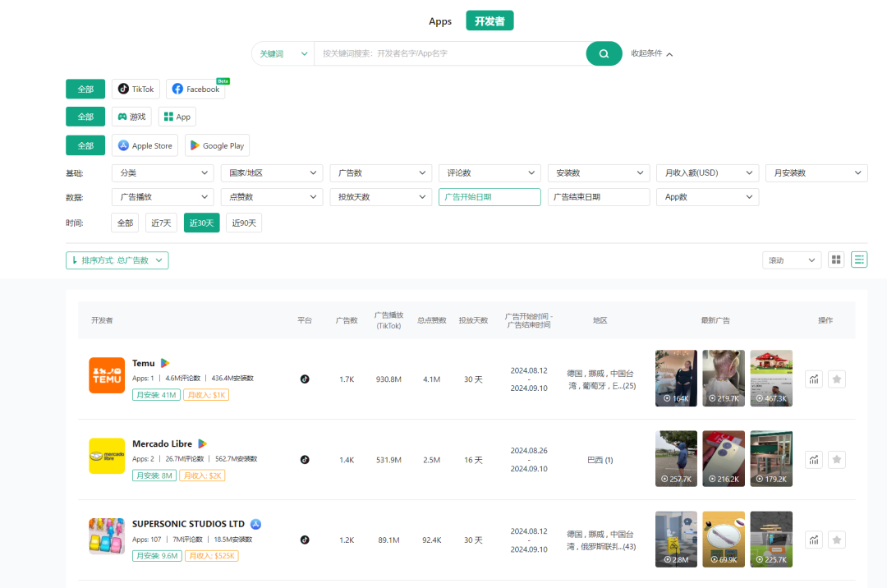Open the 排序方式 总广告数 sort dropdown
The width and height of the screenshot is (887, 588).
117,260
